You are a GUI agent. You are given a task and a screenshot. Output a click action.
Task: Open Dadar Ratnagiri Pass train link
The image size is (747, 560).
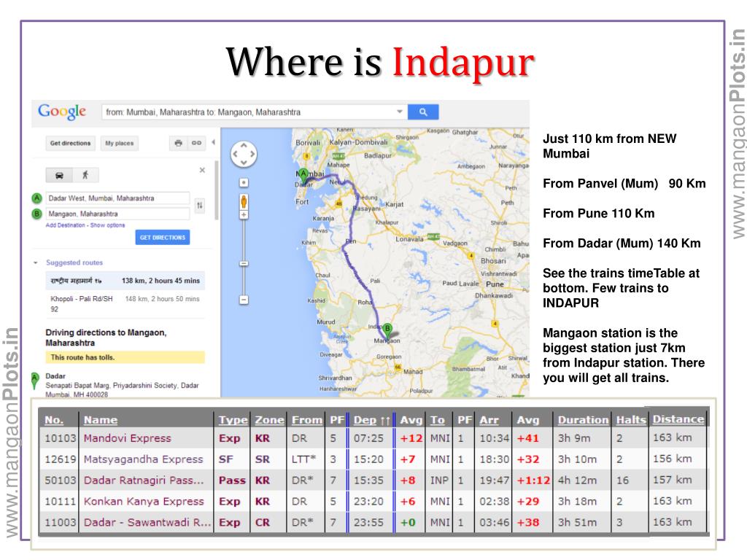[x=144, y=480]
